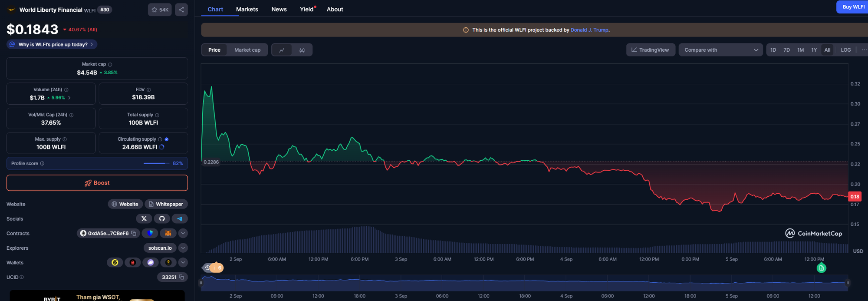Viewport: 868px width, 301px height.
Task: Open the Telegram social link
Action: tap(180, 219)
